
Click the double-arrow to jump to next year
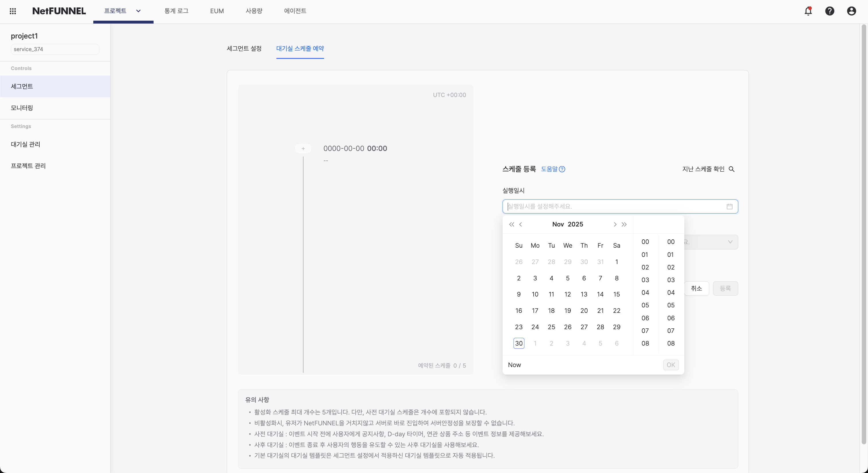(624, 224)
